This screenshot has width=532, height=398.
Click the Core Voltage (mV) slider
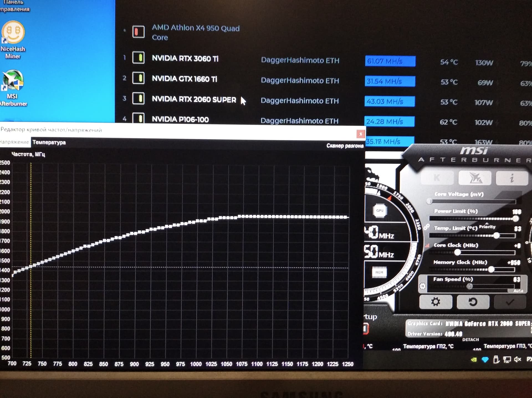tap(472, 201)
